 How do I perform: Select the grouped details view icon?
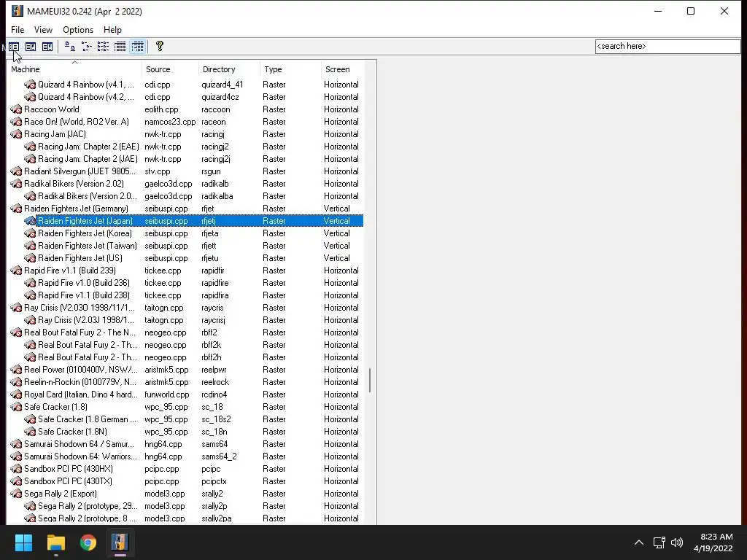tap(137, 47)
